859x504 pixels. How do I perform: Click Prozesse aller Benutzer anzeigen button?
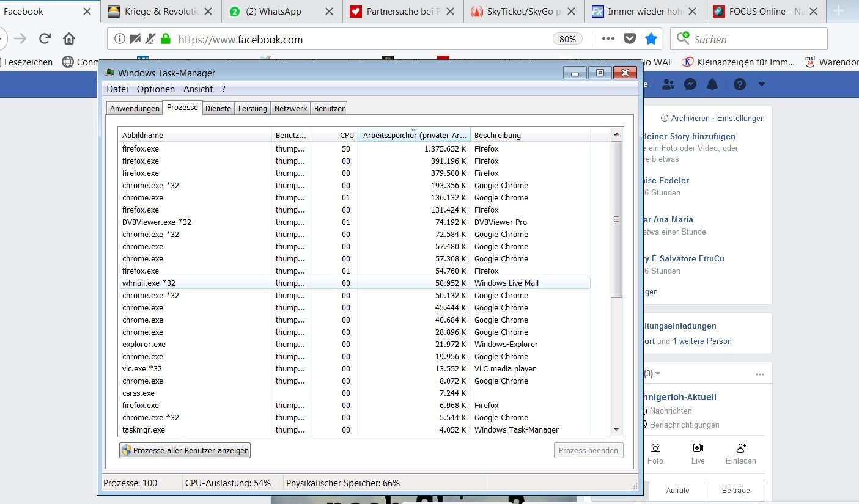pyautogui.click(x=185, y=451)
